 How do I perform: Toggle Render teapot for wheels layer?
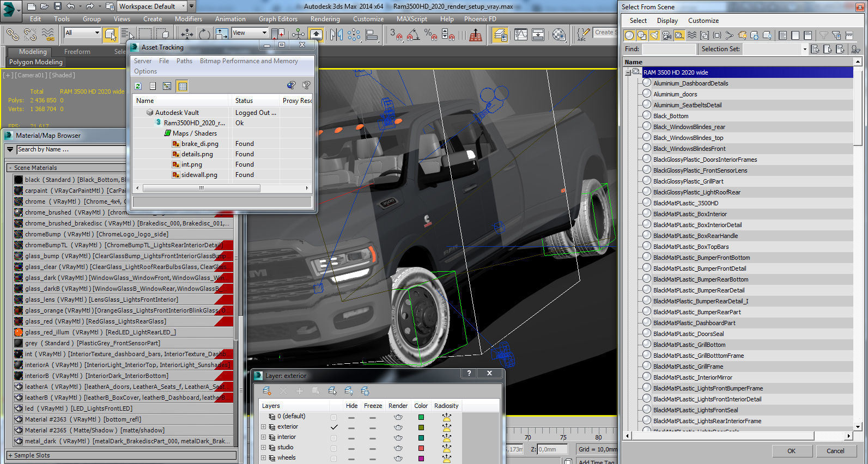398,458
